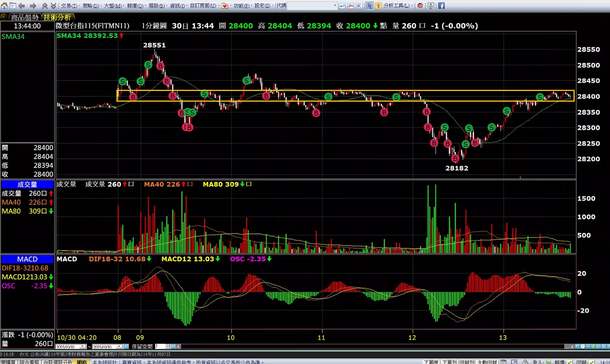610x364 pixels.
Task: Click the 主動回報 button
Action: coord(487,362)
